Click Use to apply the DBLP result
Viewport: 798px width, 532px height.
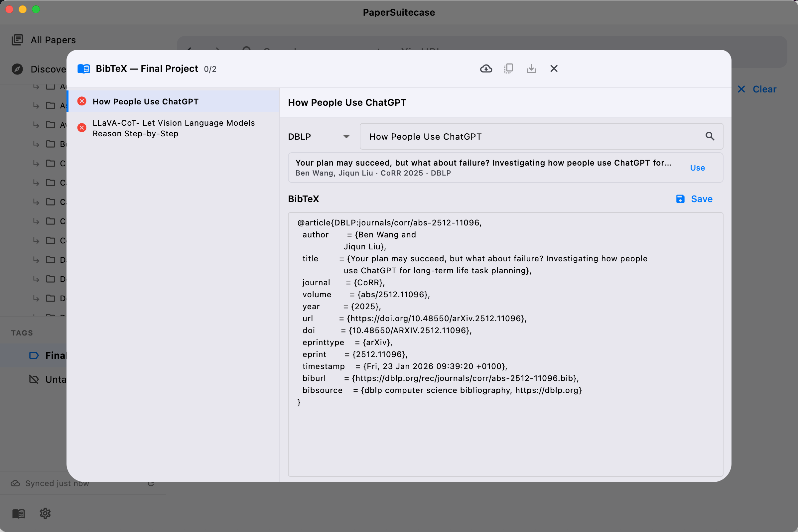[x=697, y=167]
